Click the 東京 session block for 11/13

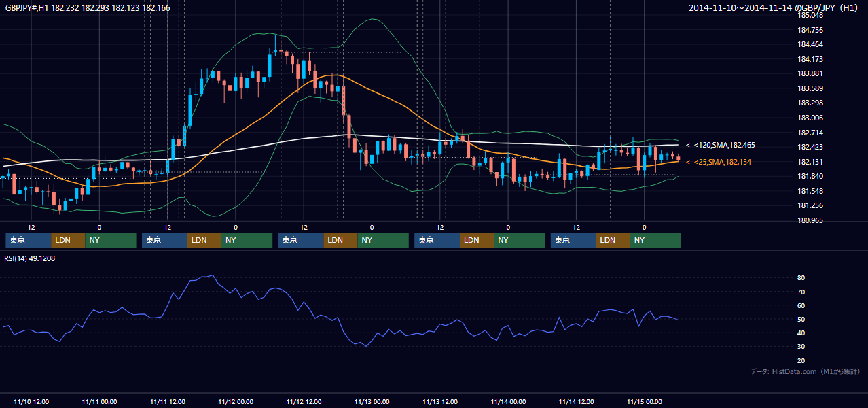point(437,240)
